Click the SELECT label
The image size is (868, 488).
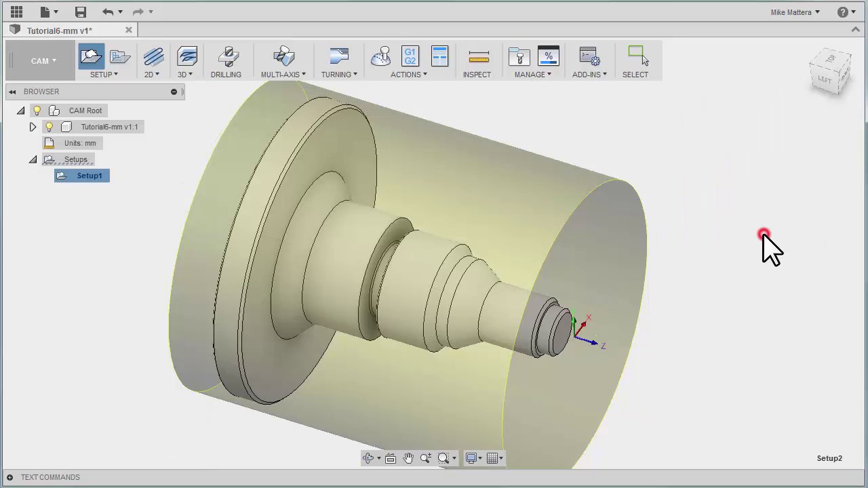(x=635, y=75)
